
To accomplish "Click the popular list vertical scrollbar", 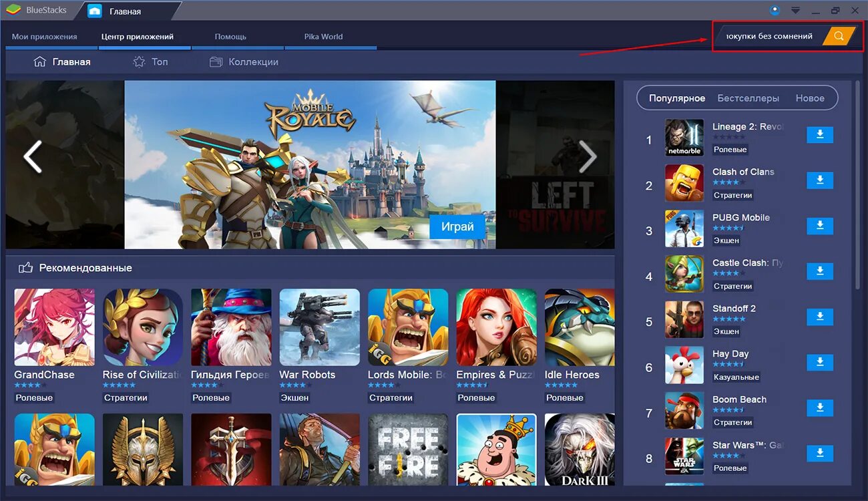I will 857,186.
